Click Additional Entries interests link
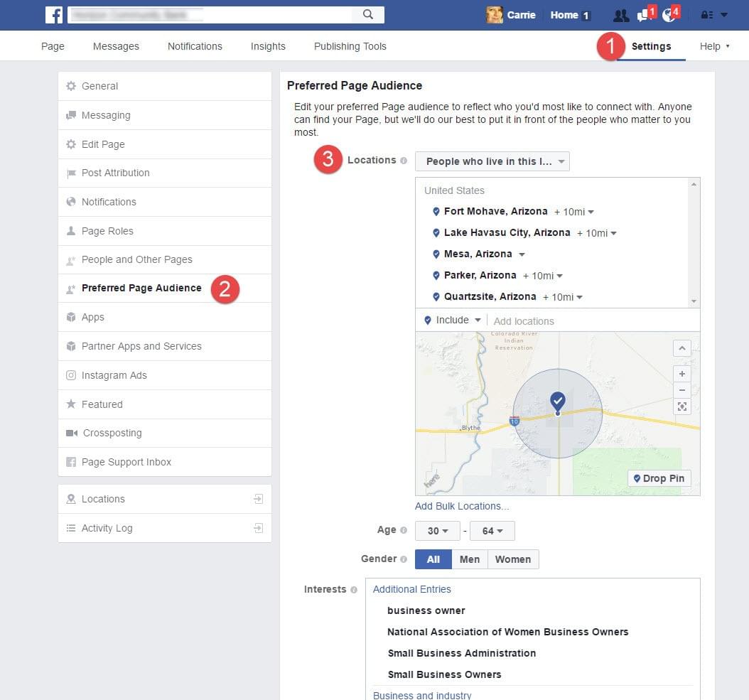Viewport: 749px width, 700px height. (x=411, y=589)
